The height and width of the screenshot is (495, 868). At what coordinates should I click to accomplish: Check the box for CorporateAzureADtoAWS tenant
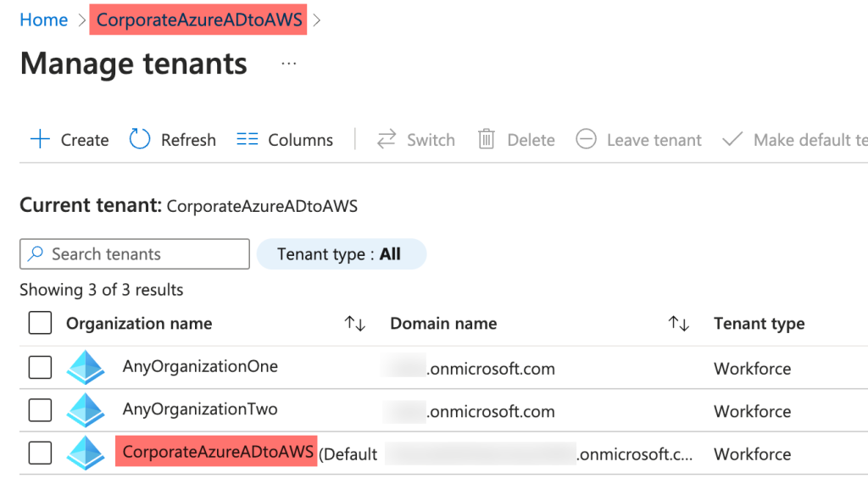40,453
